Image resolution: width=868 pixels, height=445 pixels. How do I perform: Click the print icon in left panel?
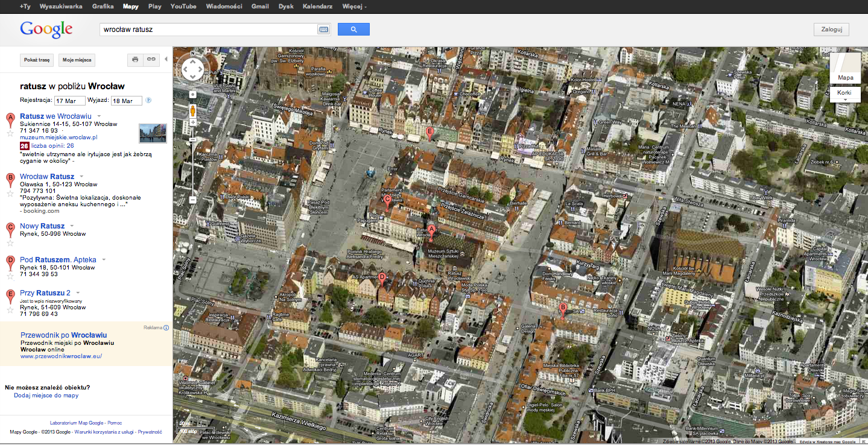click(x=135, y=60)
